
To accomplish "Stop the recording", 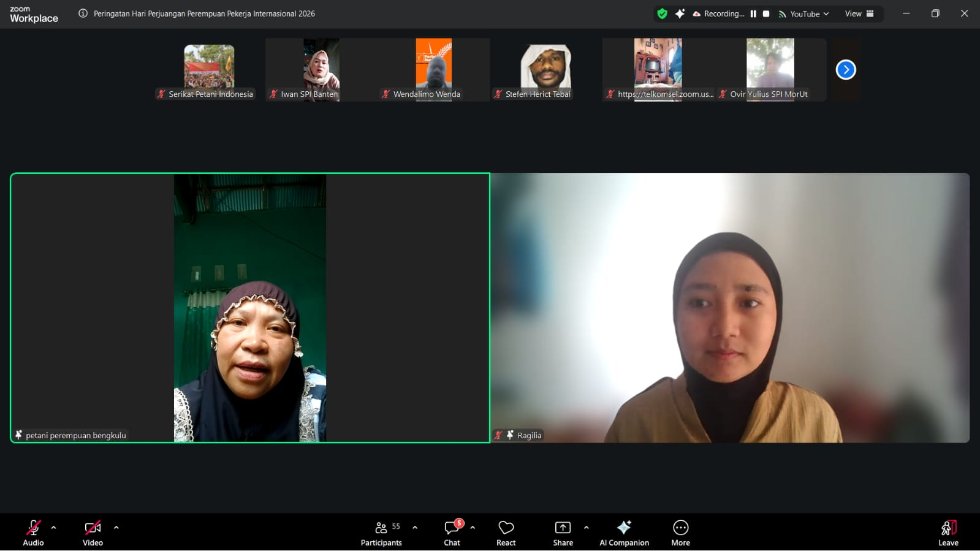I will point(766,13).
